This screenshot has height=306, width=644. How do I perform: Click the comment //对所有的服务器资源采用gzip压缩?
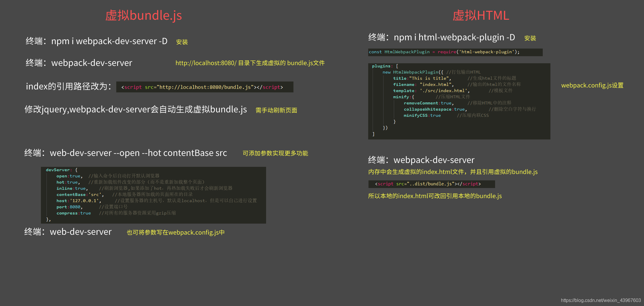[x=137, y=213]
